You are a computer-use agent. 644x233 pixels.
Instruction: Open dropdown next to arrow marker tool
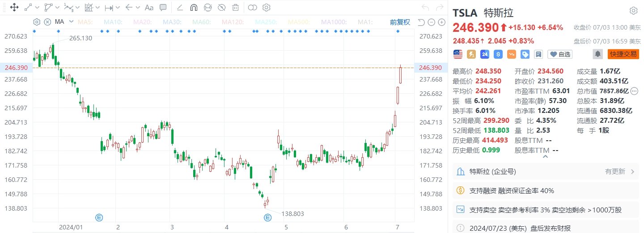pos(137,8)
